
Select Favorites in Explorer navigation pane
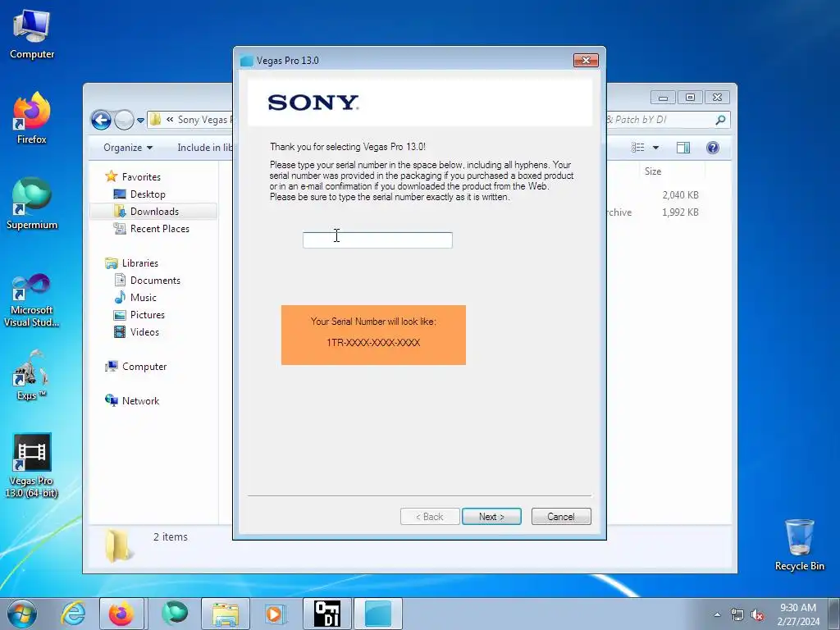pos(141,177)
